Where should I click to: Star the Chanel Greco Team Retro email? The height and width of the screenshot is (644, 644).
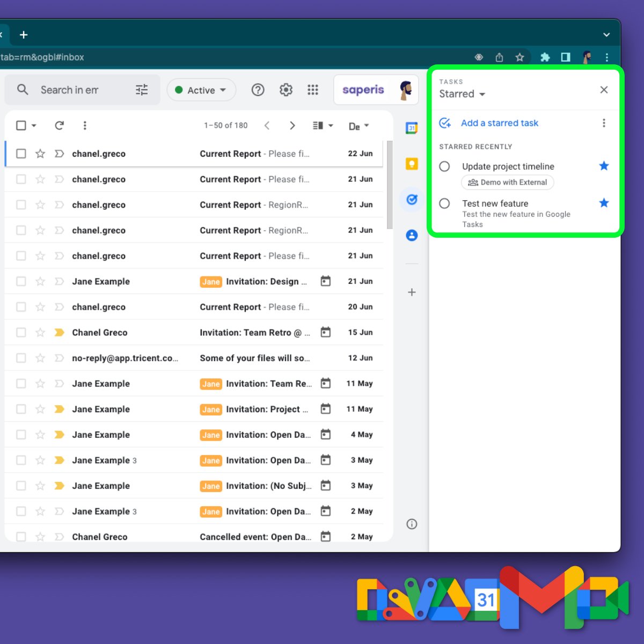[40, 332]
